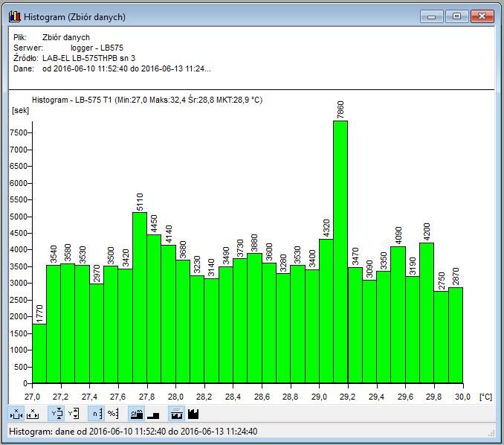Select bars without labels icon
This screenshot has height=445, width=504.
[x=153, y=414]
